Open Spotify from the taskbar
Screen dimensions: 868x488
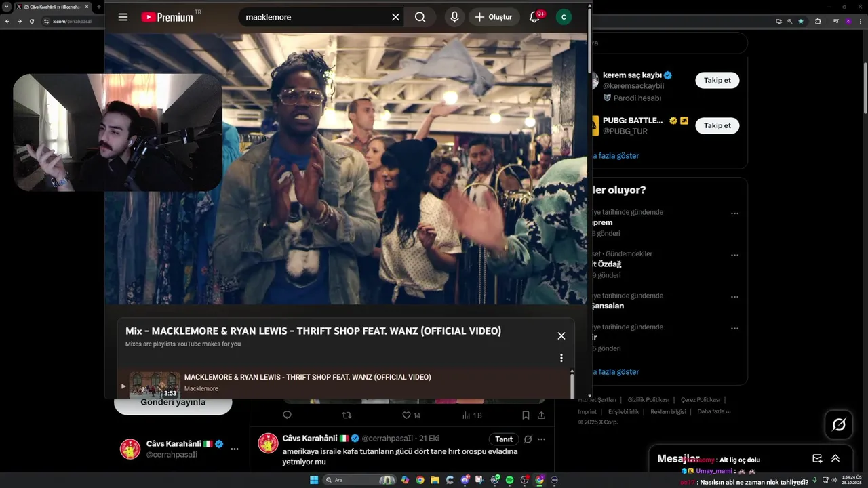coord(509,480)
